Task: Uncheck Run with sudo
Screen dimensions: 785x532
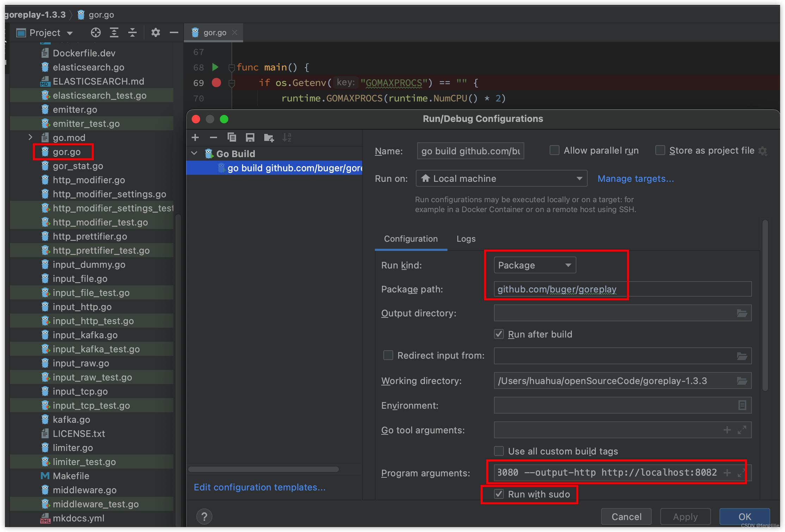Action: 499,494
